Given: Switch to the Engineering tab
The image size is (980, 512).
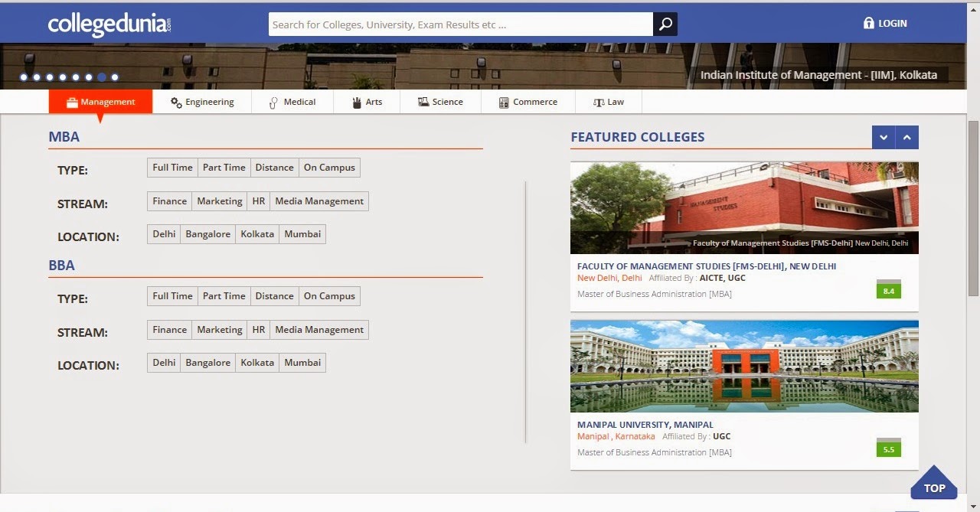Looking at the screenshot, I should pyautogui.click(x=202, y=102).
